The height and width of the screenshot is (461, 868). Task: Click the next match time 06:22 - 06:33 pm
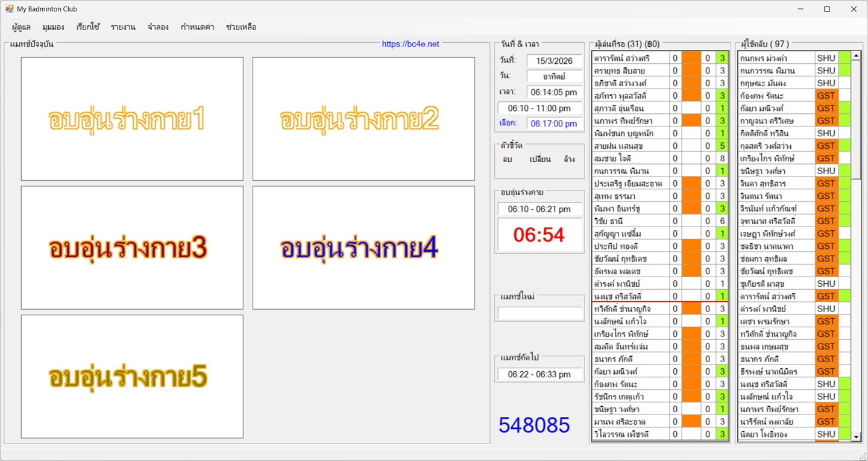[x=539, y=374]
